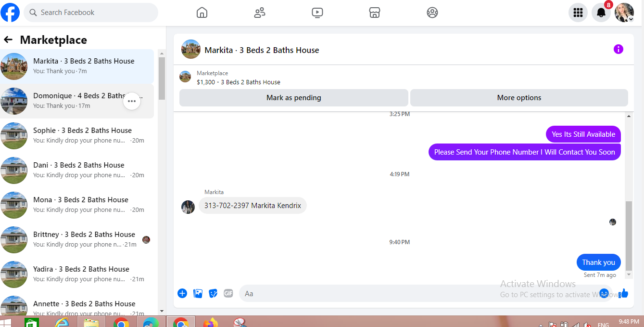Choose a GIF icon
This screenshot has height=327, width=644.
point(228,293)
